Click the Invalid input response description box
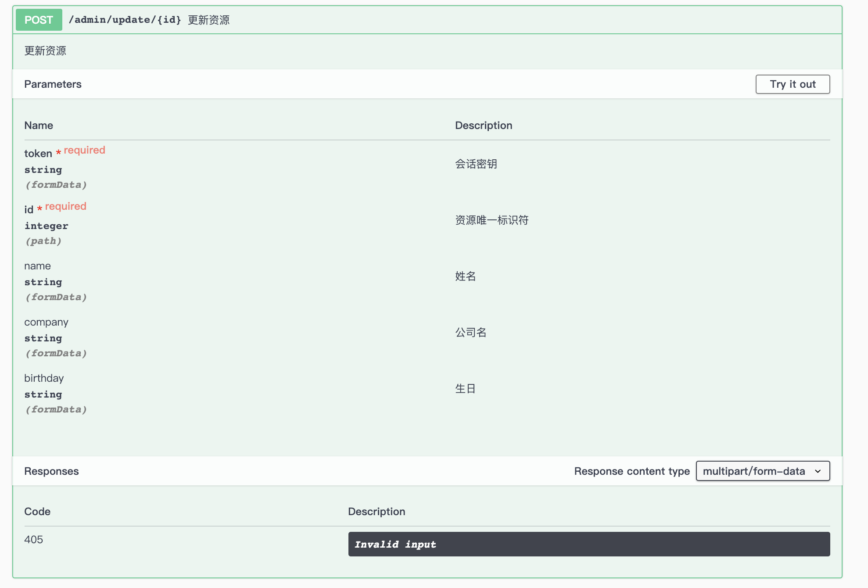The width and height of the screenshot is (868, 588). click(x=588, y=544)
